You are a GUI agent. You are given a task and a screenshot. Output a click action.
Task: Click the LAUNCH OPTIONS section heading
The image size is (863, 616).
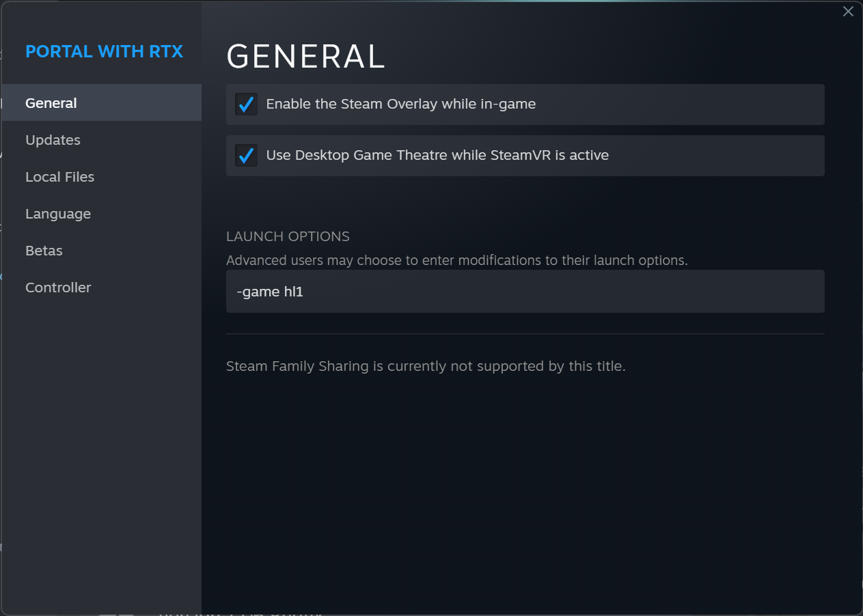pos(288,236)
